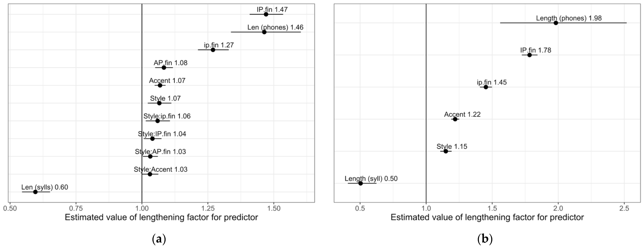The width and height of the screenshot is (644, 248).
Task: Select the Accent 1.07 point
Action: 160,85
